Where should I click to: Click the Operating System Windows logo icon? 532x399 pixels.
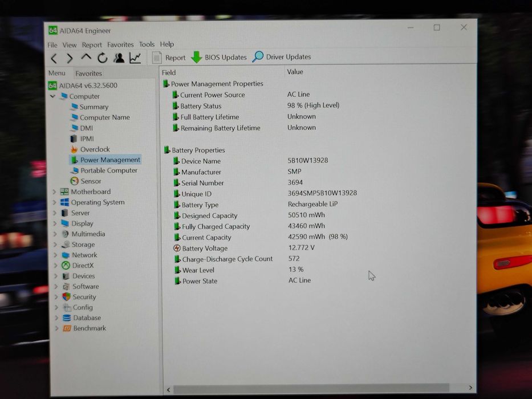click(64, 202)
